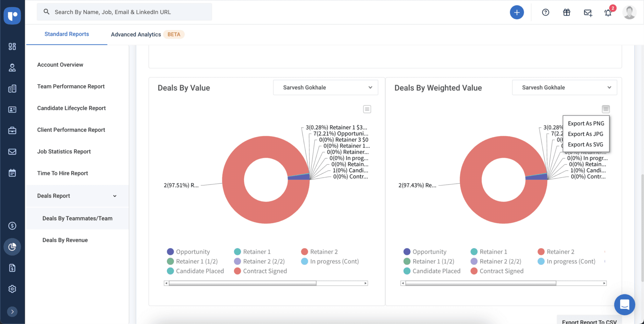The width and height of the screenshot is (644, 324).
Task: Open the reports pie chart sidebar icon
Action: [12, 247]
